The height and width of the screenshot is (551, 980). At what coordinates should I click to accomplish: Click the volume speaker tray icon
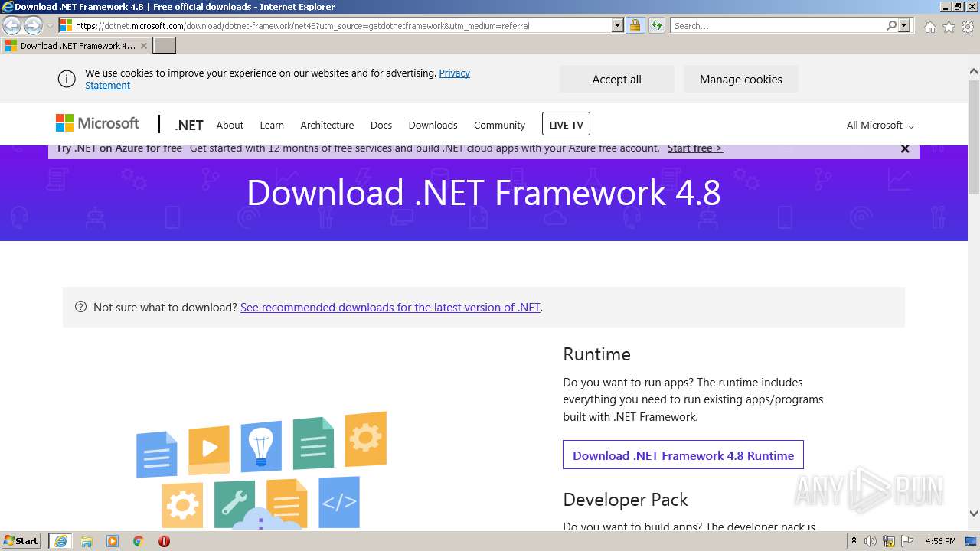coord(871,541)
